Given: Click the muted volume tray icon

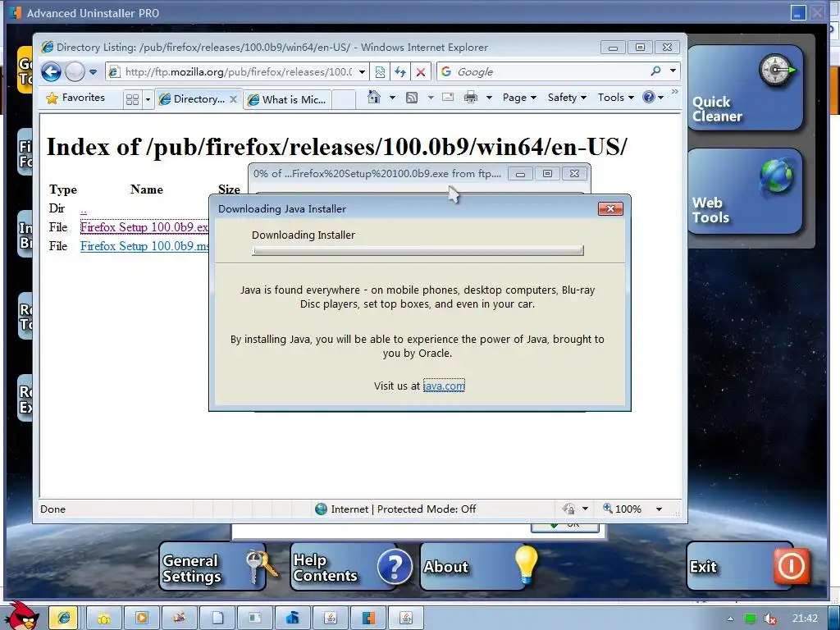Looking at the screenshot, I should point(770,619).
